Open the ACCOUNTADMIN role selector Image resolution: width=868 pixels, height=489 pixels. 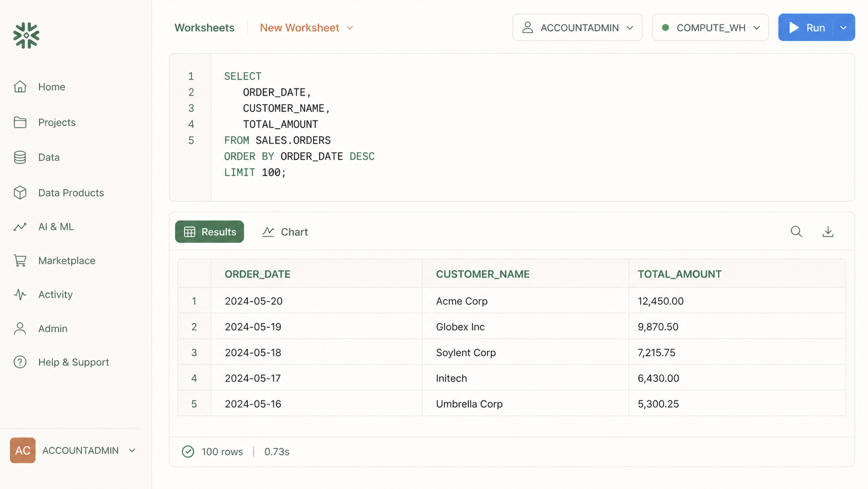pos(577,28)
